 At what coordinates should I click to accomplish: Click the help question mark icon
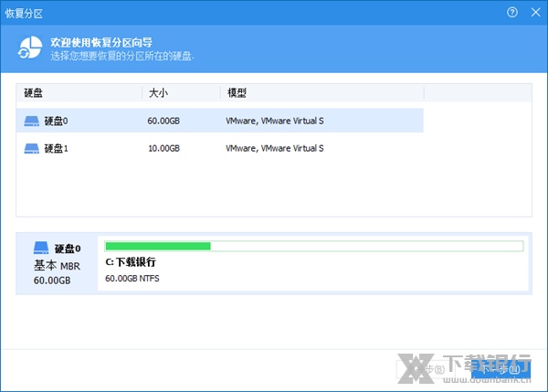point(512,13)
